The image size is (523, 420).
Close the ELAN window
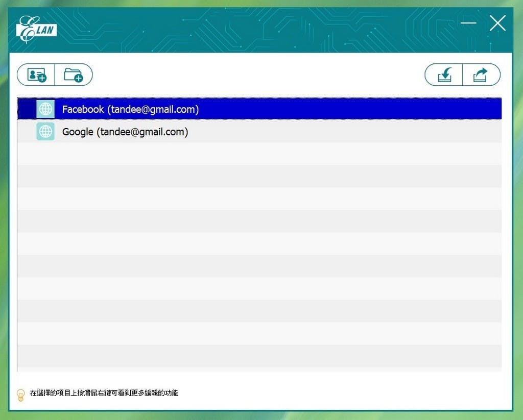click(497, 23)
